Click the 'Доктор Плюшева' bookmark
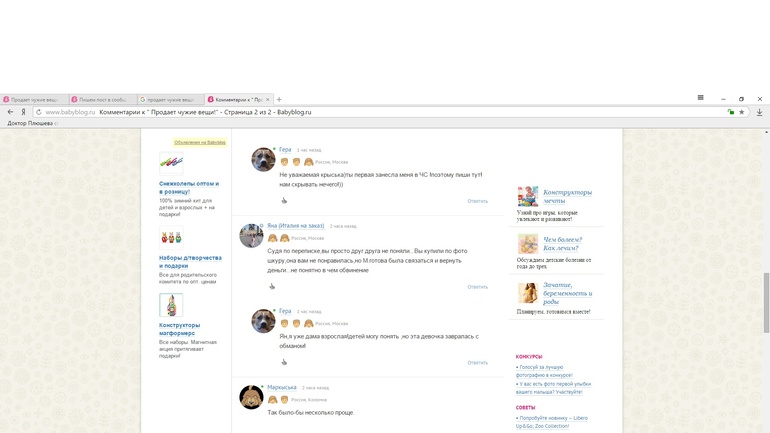 coord(30,123)
